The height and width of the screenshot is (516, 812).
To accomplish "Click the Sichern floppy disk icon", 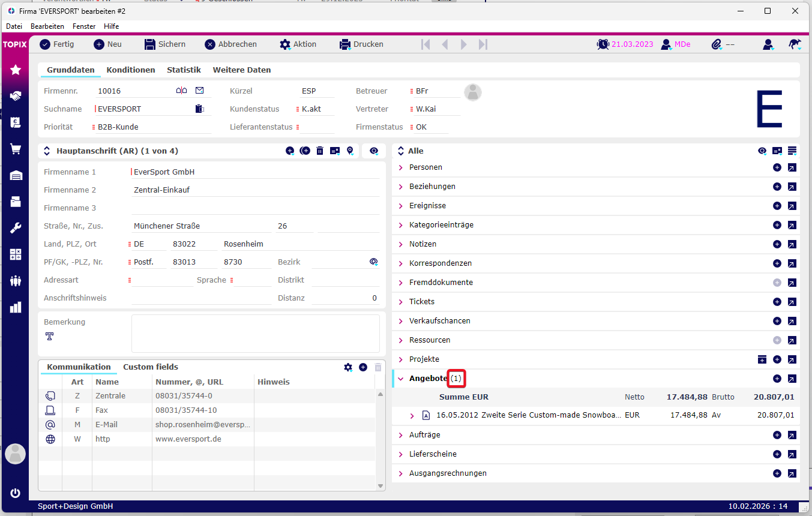I will pos(150,44).
